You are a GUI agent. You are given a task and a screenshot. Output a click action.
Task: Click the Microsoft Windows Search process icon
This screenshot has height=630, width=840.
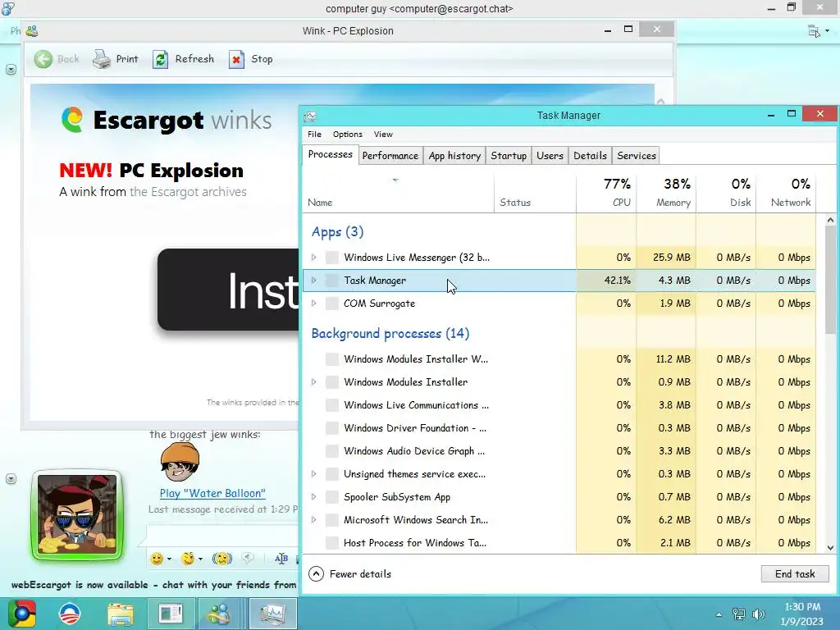(332, 520)
